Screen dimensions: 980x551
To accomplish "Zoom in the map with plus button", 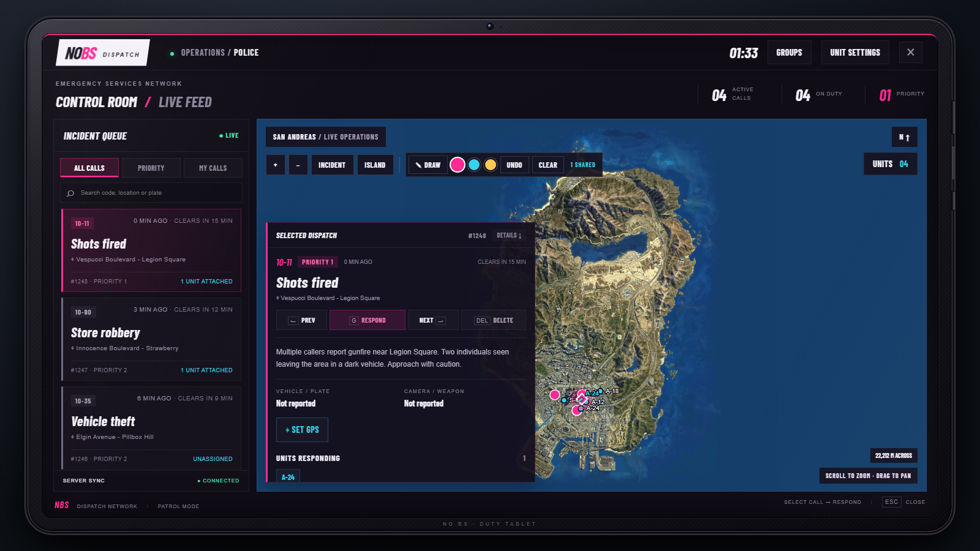I will click(276, 165).
